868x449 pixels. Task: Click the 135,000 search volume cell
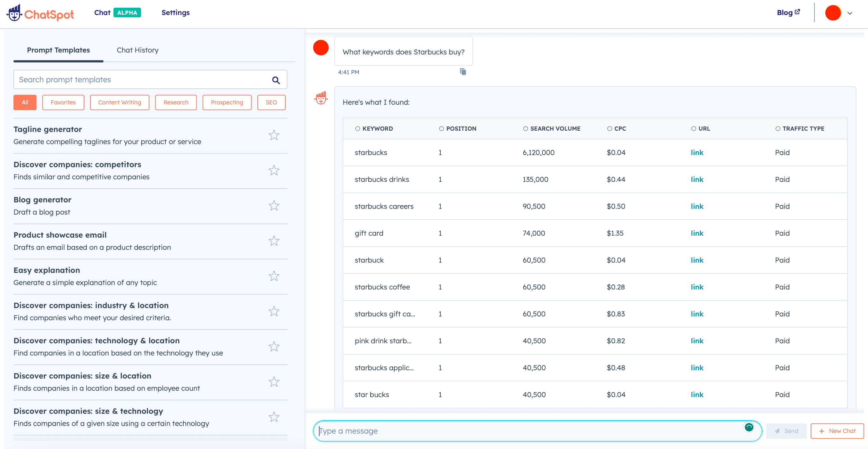535,179
